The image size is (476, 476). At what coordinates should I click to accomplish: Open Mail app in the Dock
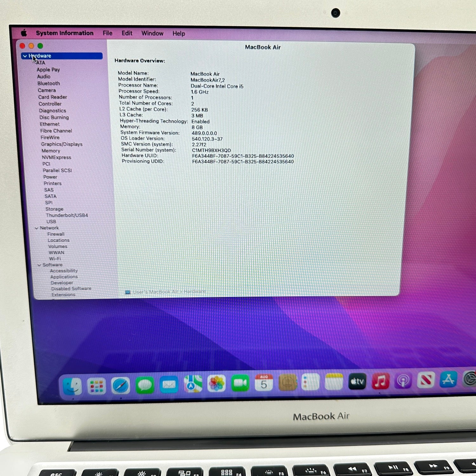pos(169,385)
